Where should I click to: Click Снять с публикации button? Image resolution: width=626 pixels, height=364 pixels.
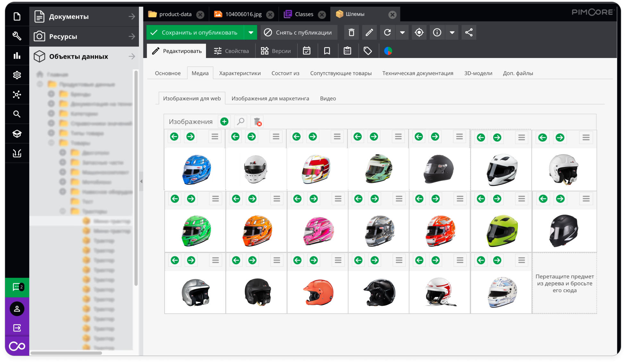point(299,32)
